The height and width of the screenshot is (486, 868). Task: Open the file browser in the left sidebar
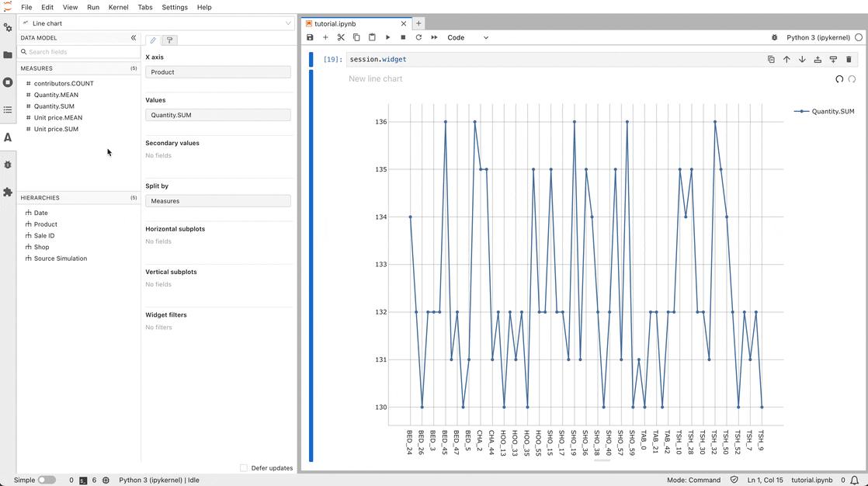pos(8,54)
